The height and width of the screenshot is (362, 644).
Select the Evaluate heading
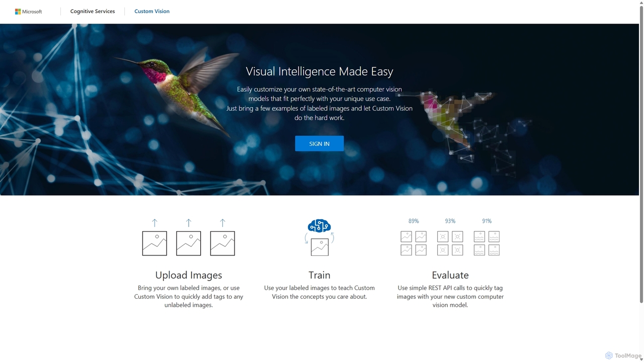[x=450, y=275]
